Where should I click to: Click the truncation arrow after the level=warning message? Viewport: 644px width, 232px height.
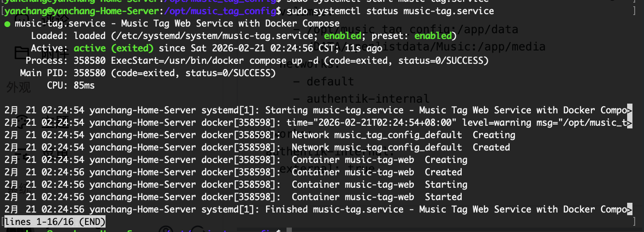click(630, 123)
